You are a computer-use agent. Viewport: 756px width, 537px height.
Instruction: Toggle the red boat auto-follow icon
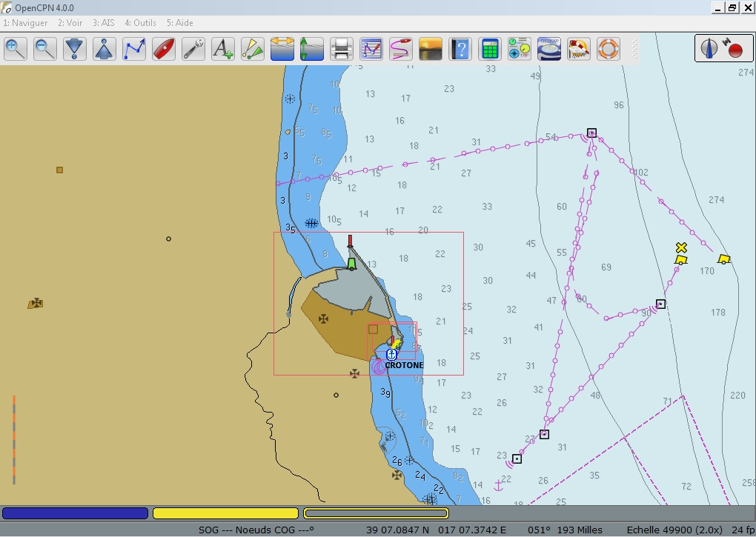[x=164, y=50]
